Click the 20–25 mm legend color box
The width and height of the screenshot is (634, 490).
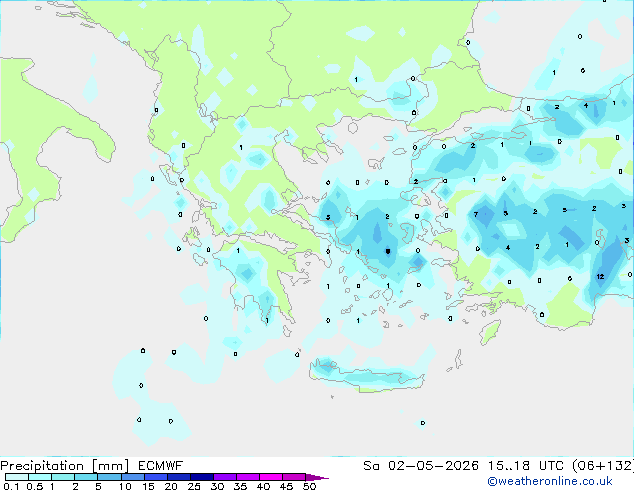(x=178, y=477)
